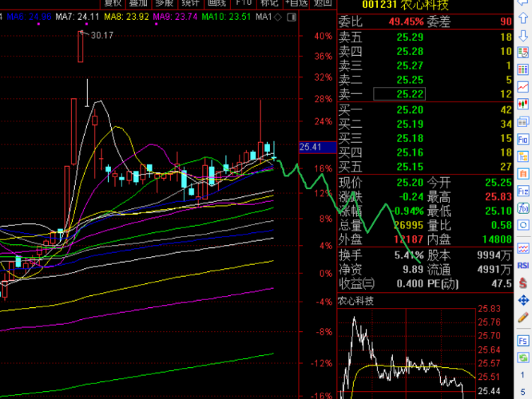Click the 最高 value 25.83

pyautogui.click(x=498, y=196)
